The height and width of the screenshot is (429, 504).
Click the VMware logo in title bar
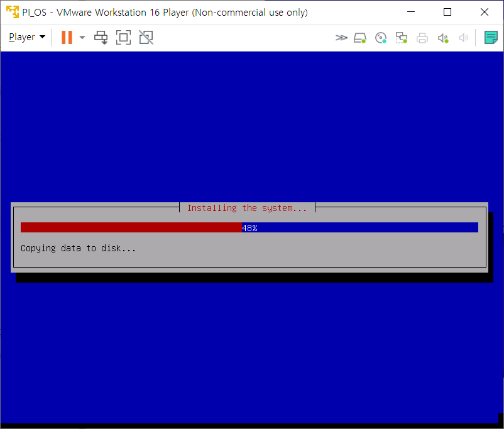click(x=12, y=12)
